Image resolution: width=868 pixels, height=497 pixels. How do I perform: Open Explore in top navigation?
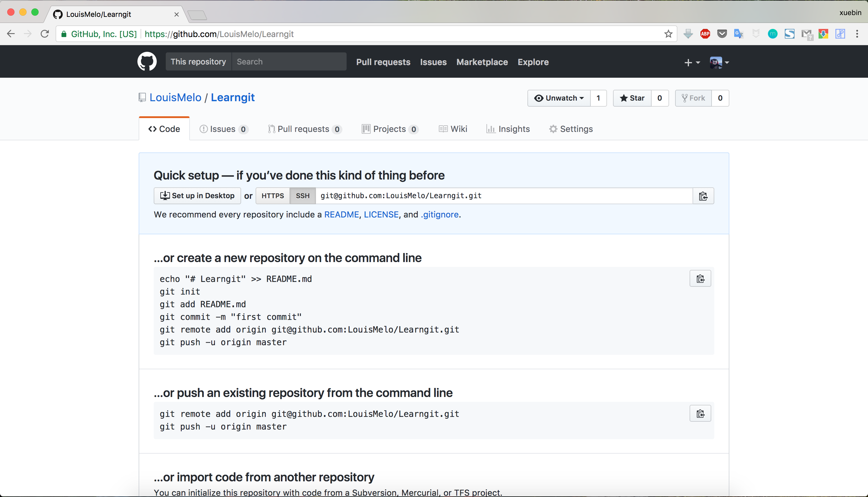(533, 62)
